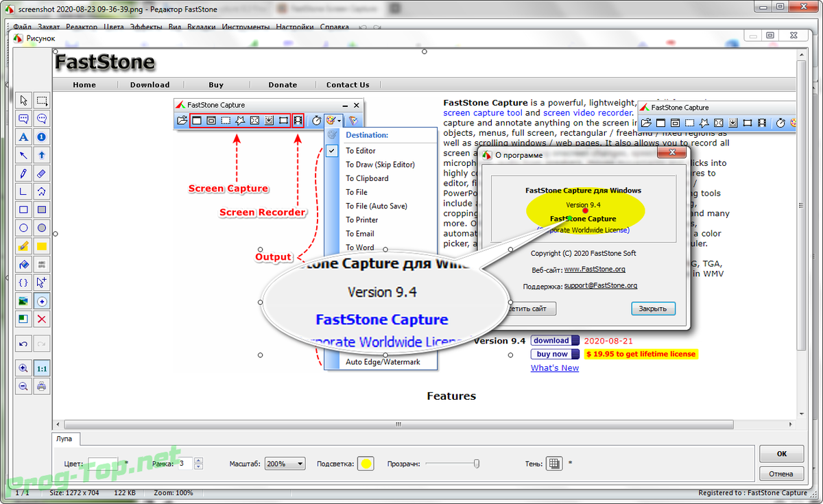Open the Вкладки menu

point(203,27)
